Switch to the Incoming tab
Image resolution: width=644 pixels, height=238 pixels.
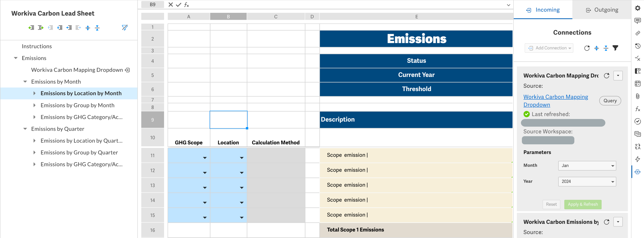(543, 10)
